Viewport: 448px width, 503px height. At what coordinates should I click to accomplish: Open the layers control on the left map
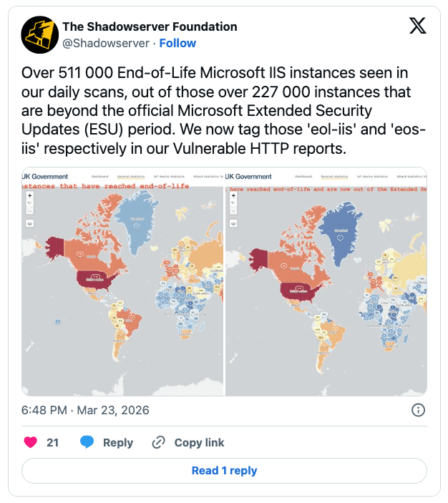coord(30,223)
